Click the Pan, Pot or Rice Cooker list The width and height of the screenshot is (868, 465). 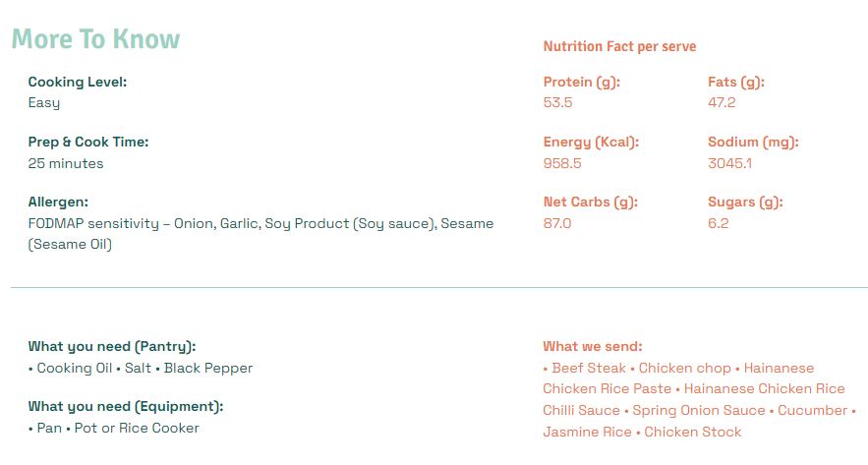point(113,428)
